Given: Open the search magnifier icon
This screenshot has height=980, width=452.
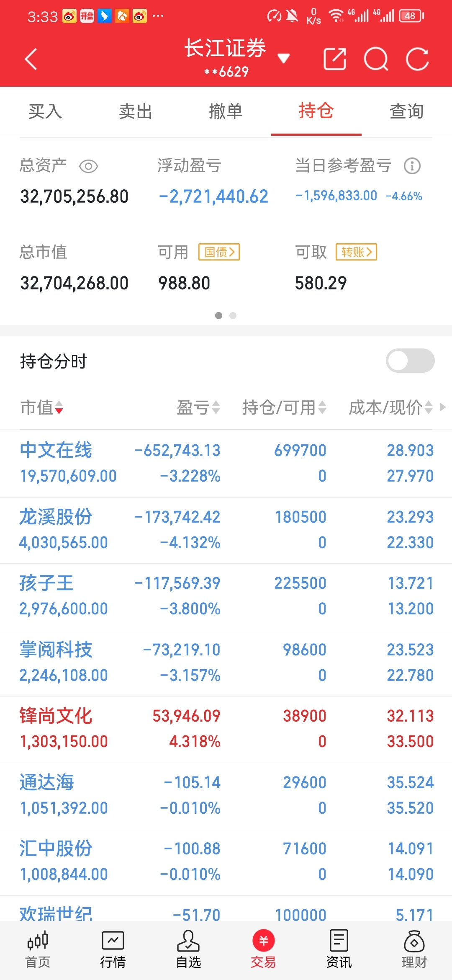Looking at the screenshot, I should pyautogui.click(x=376, y=59).
